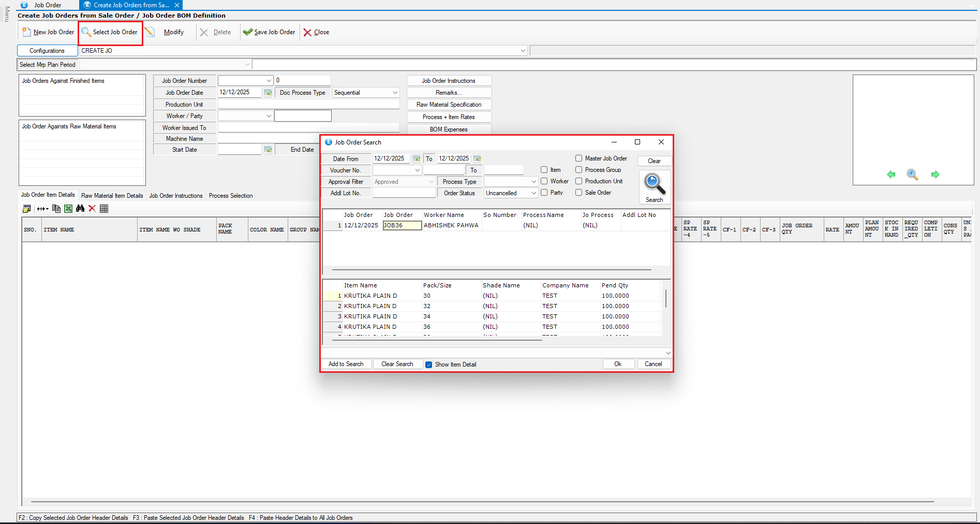The image size is (980, 524).
Task: Open the Date From calendar picker
Action: pos(416,158)
